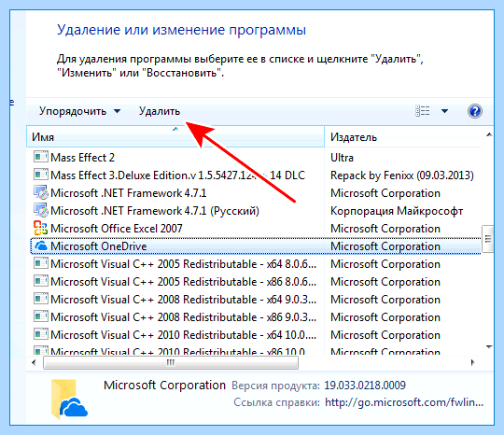Viewport: 504px width, 435px height.
Task: Open the Упорядочить dropdown menu
Action: pyautogui.click(x=79, y=112)
